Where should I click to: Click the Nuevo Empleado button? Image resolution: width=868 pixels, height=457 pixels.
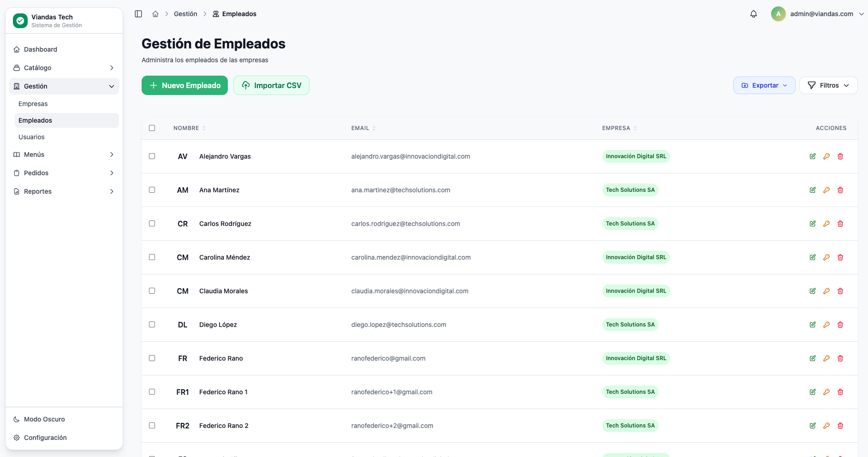point(184,85)
